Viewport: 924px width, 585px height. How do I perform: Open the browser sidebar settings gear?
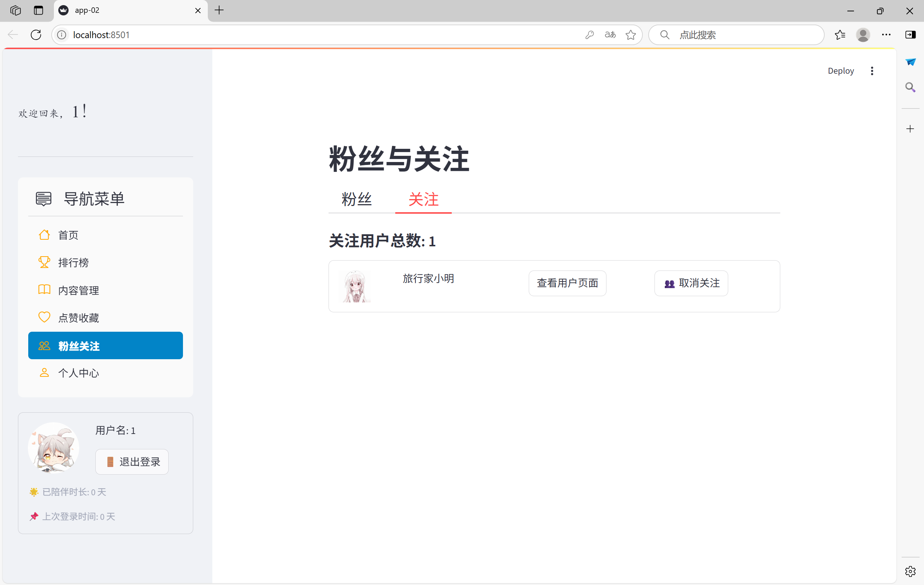point(910,571)
